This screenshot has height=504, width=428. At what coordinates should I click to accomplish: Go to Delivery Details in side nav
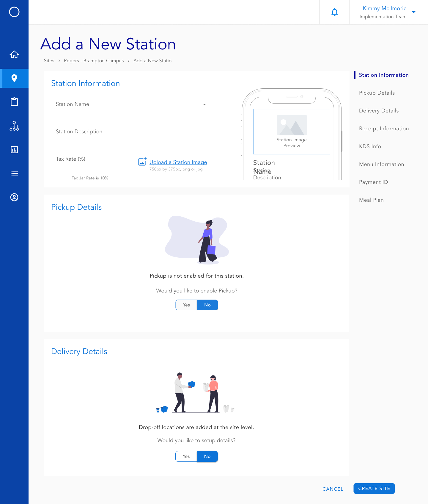(379, 111)
